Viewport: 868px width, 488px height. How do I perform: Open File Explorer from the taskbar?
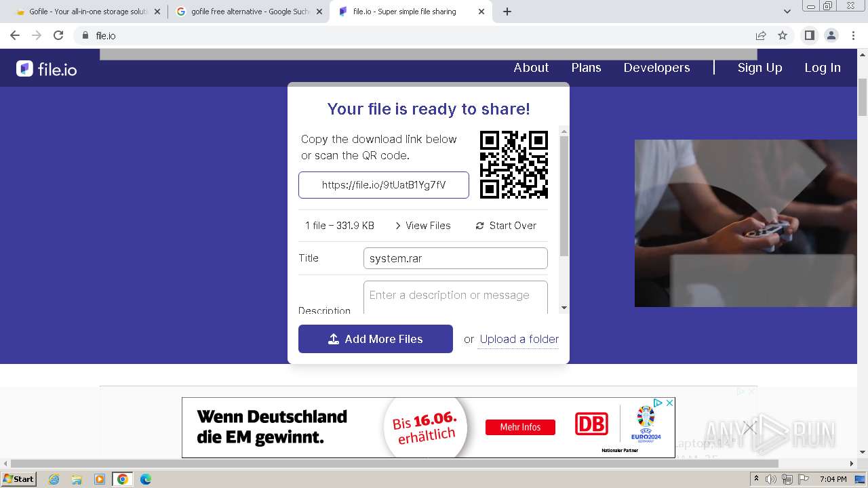(x=77, y=479)
